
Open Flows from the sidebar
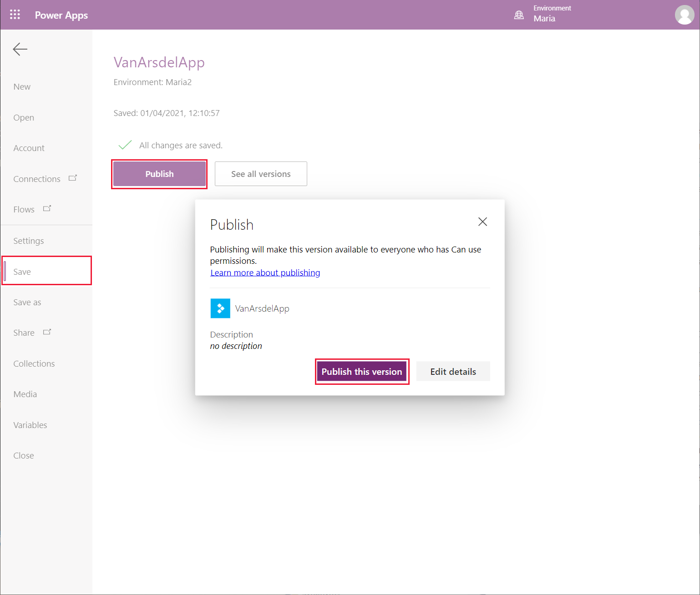pyautogui.click(x=24, y=210)
